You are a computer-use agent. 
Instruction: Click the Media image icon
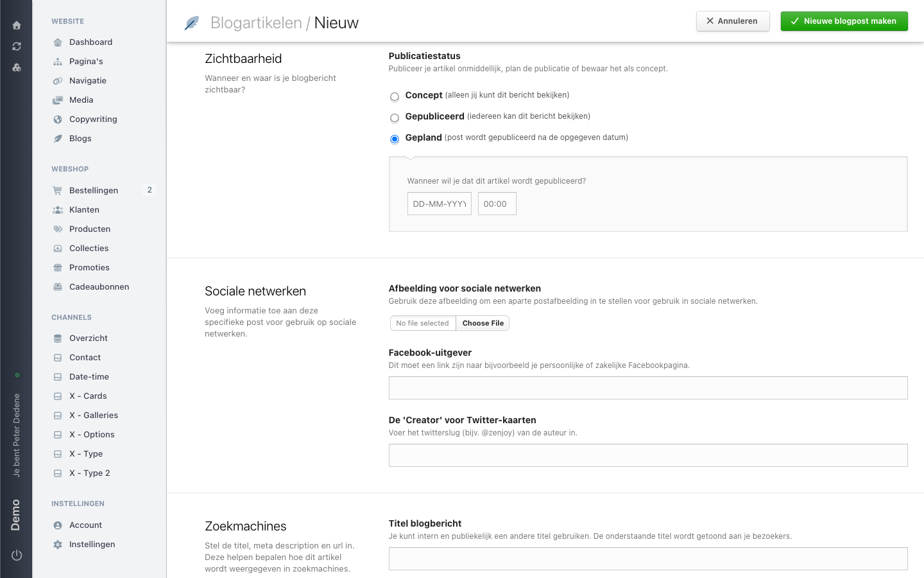tap(58, 100)
